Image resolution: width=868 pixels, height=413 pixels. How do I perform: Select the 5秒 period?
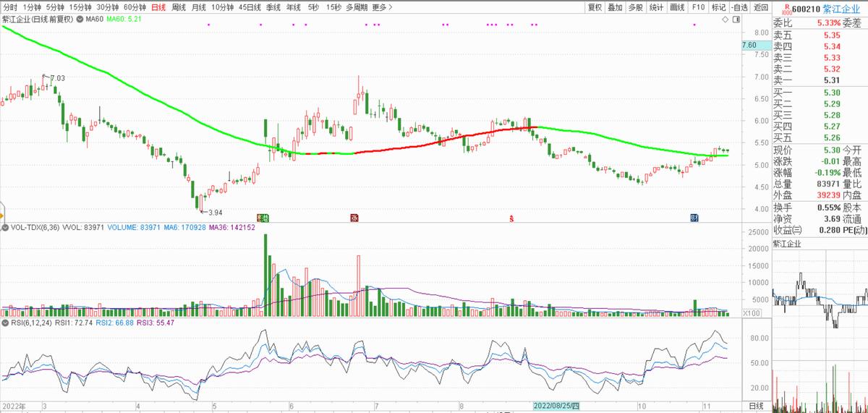313,7
